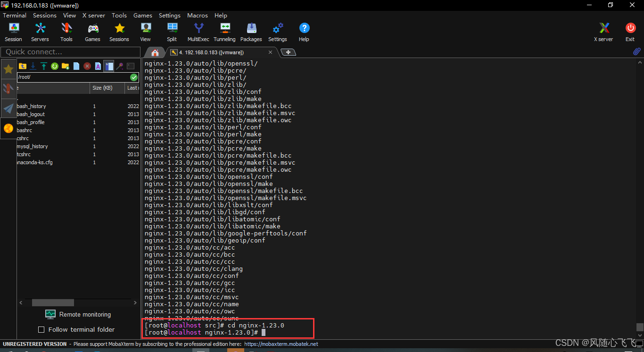
Task: Go to parent folder in SFTP panel
Action: [x=23, y=66]
